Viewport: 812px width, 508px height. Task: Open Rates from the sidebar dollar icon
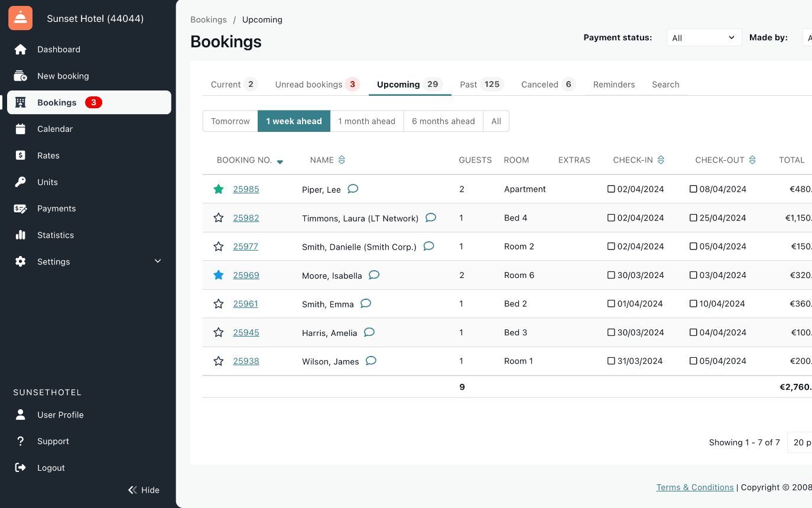21,156
